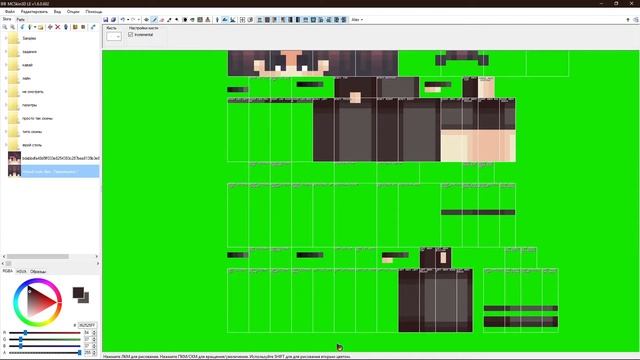Click the green G channel slider

coord(45,339)
